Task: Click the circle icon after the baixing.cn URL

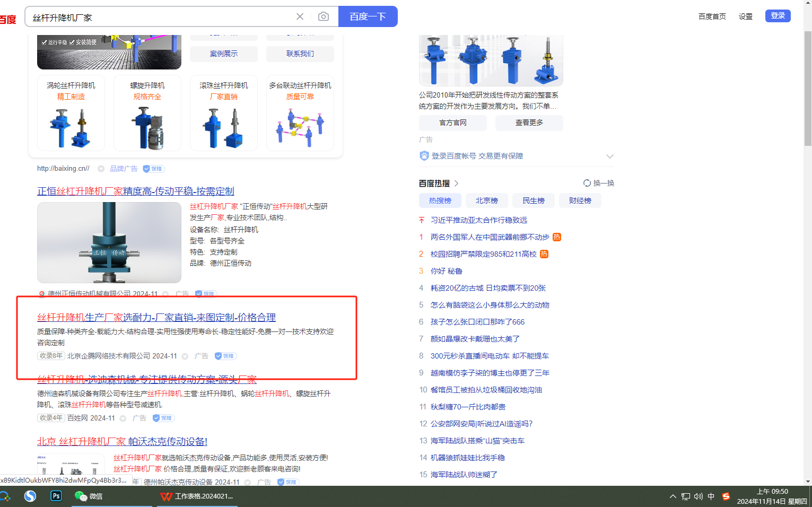Action: (x=101, y=169)
